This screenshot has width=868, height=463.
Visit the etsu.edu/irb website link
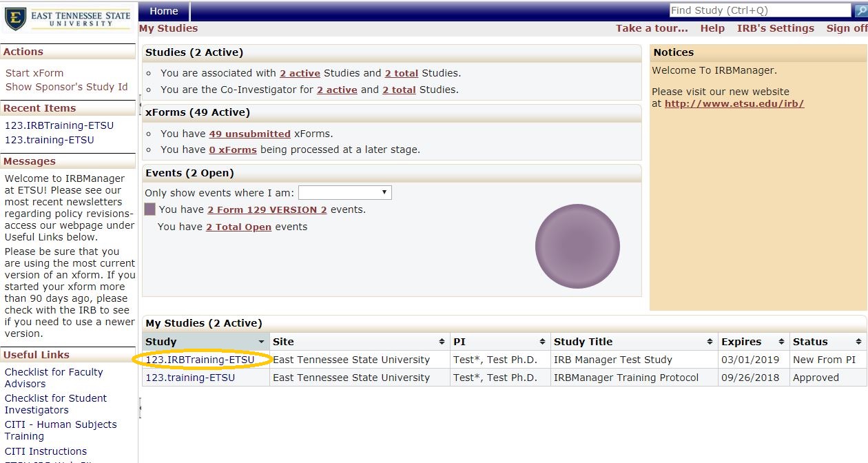pos(734,104)
